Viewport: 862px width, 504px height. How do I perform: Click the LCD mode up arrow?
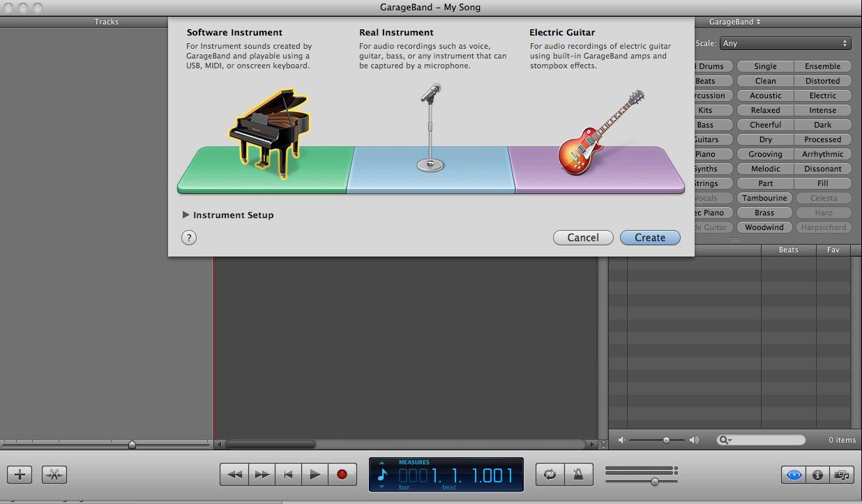(x=381, y=462)
